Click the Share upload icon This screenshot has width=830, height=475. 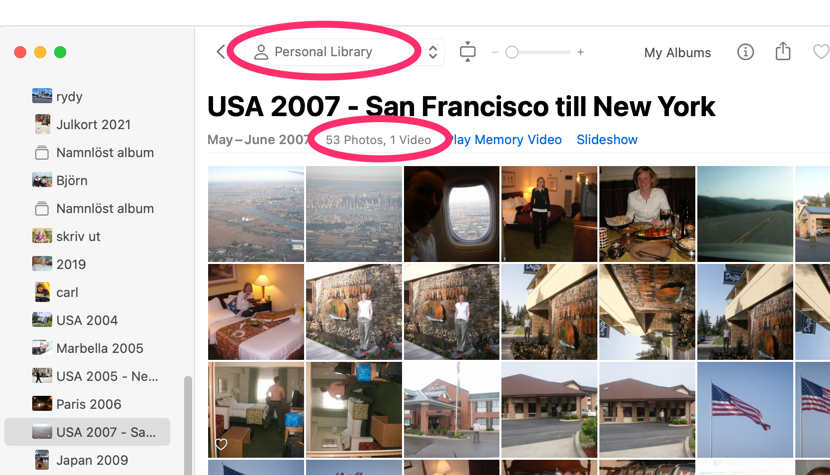[x=783, y=51]
